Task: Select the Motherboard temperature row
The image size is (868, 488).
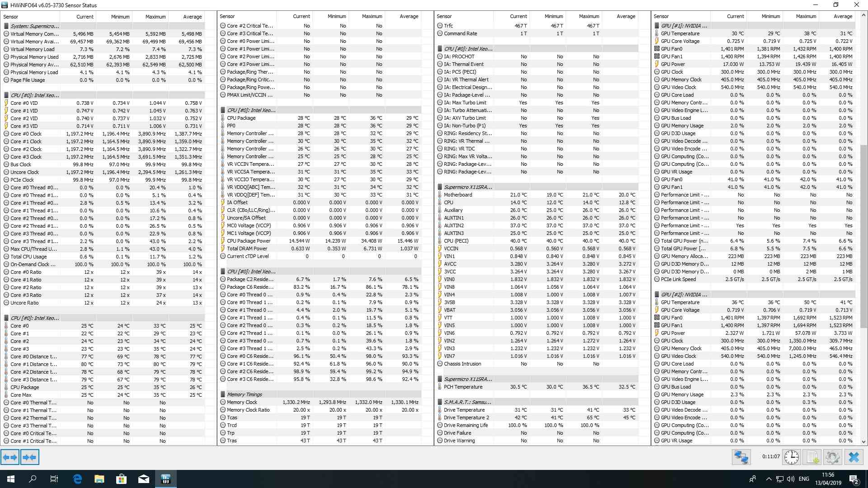Action: tap(537, 195)
